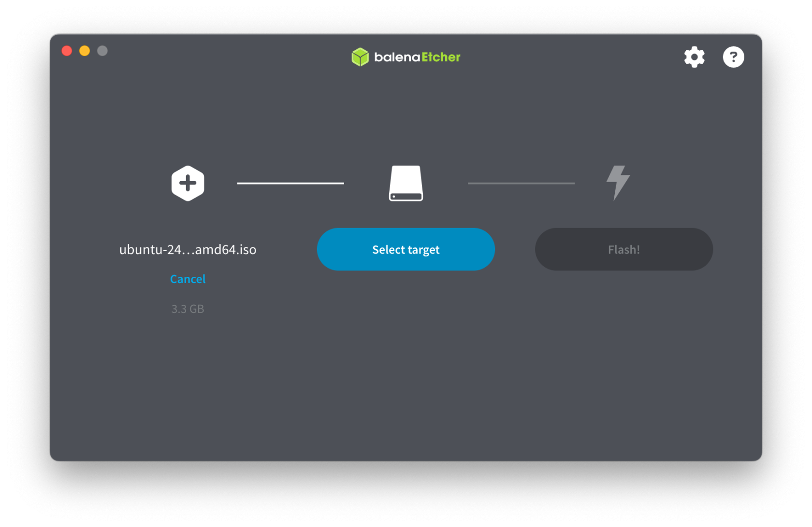Click the ubuntu-24...amd64.iso file name
This screenshot has height=527, width=812.
[x=188, y=249]
